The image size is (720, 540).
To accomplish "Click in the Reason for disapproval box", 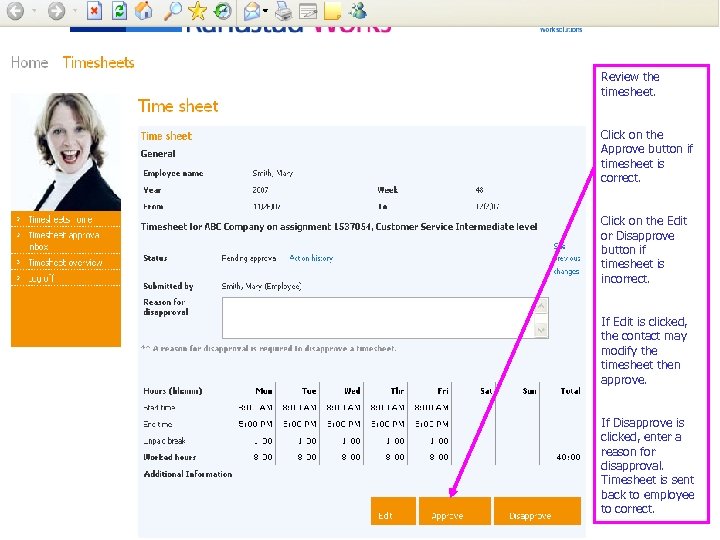I will pyautogui.click(x=379, y=318).
